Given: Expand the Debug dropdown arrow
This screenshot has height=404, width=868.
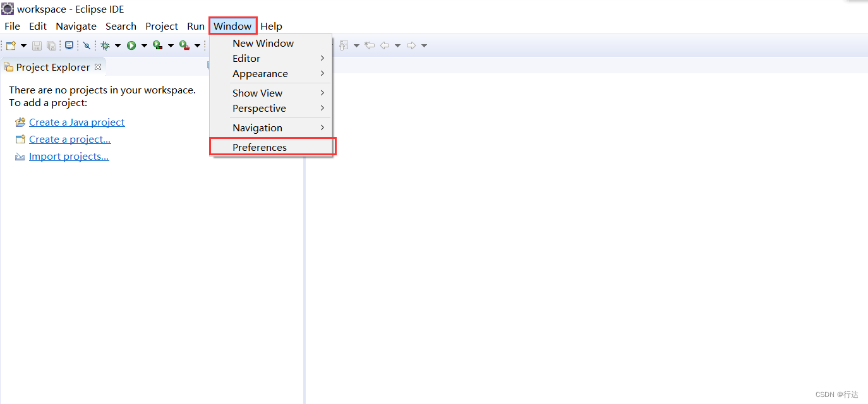Looking at the screenshot, I should tap(118, 45).
